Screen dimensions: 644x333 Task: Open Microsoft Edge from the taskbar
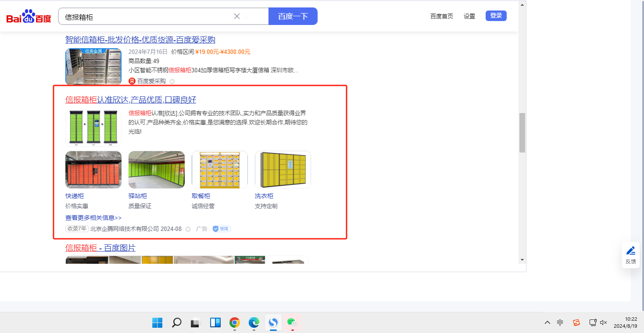(x=254, y=323)
